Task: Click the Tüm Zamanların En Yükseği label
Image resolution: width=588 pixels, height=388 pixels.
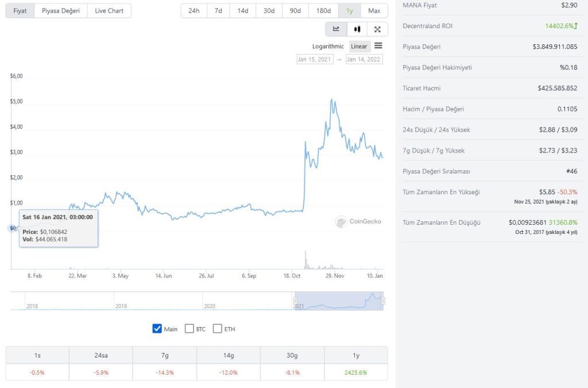Action: (441, 192)
